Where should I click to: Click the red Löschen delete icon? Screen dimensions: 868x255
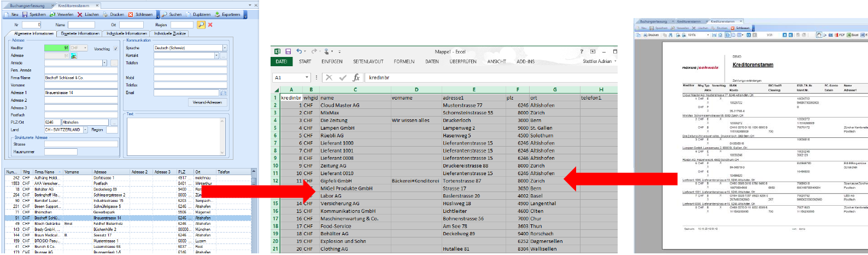tap(80, 15)
